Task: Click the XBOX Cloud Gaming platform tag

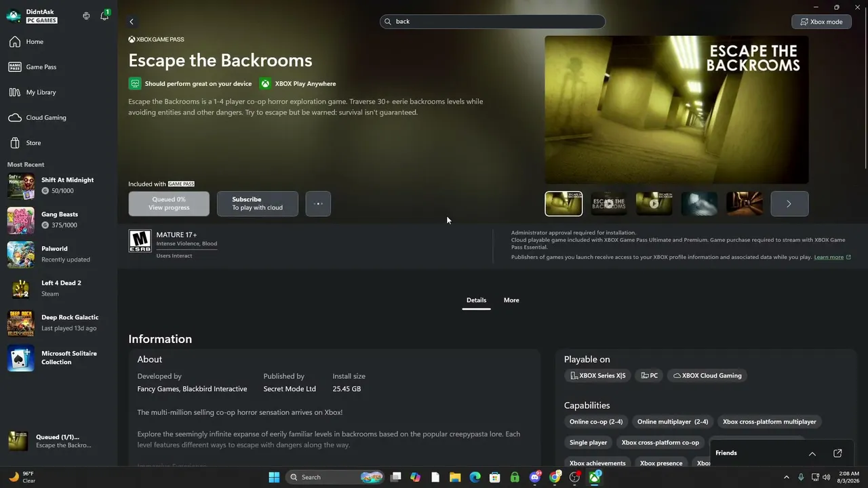Action: 707,375
